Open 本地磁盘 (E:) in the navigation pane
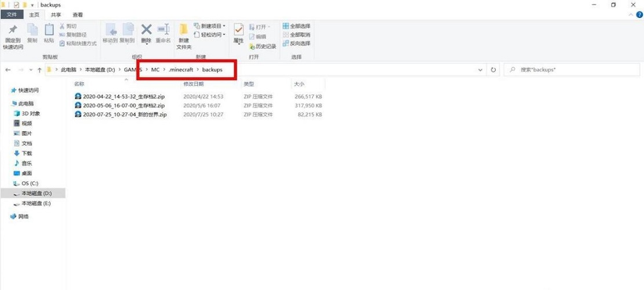The height and width of the screenshot is (290, 644). click(32, 204)
